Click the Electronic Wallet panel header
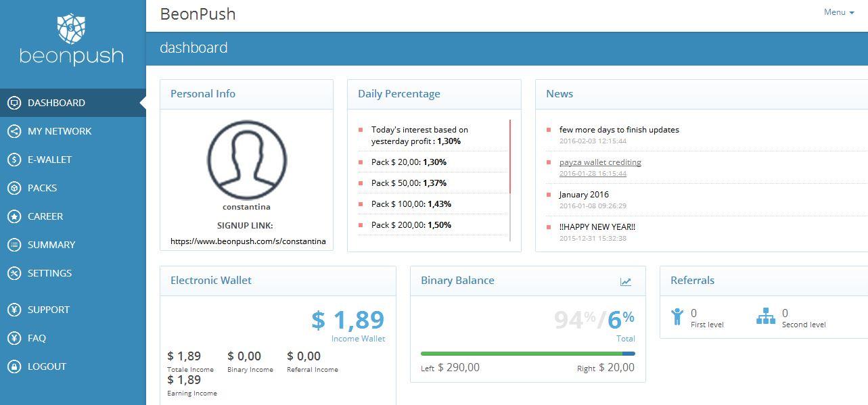This screenshot has width=868, height=405. [278, 281]
